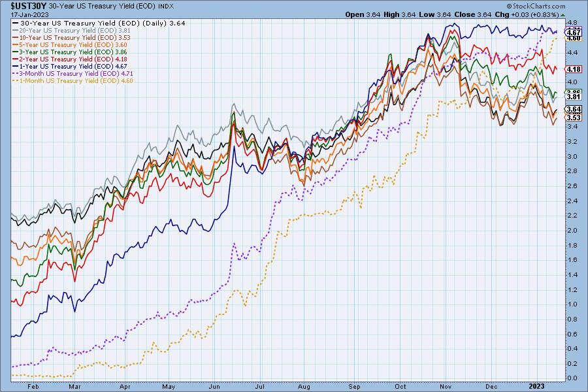Click the 3-Month US Treasury Yield legend entry
The height and width of the screenshot is (392, 588).
tap(73, 74)
